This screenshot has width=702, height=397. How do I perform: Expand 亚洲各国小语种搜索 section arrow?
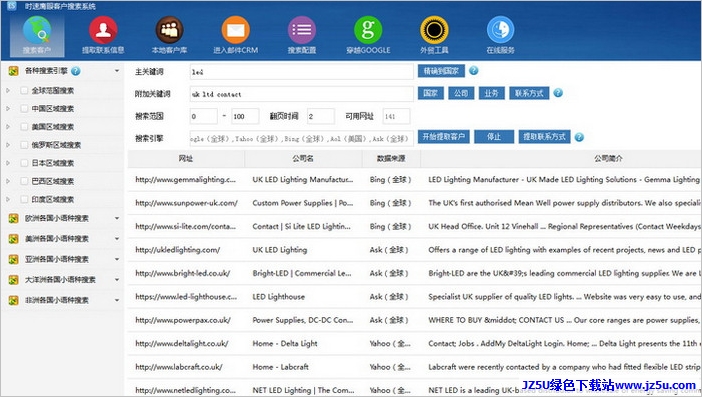pyautogui.click(x=117, y=259)
